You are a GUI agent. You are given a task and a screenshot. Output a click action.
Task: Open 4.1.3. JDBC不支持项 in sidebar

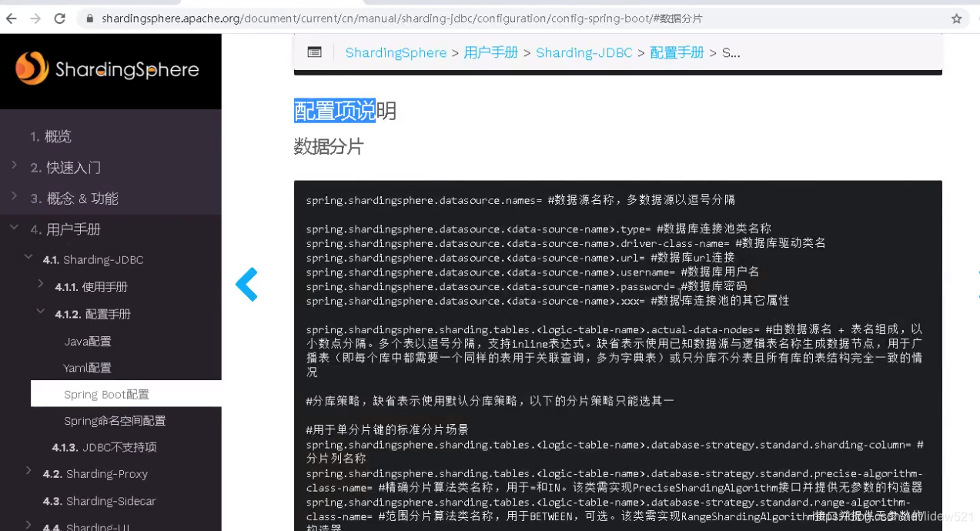[x=105, y=447]
